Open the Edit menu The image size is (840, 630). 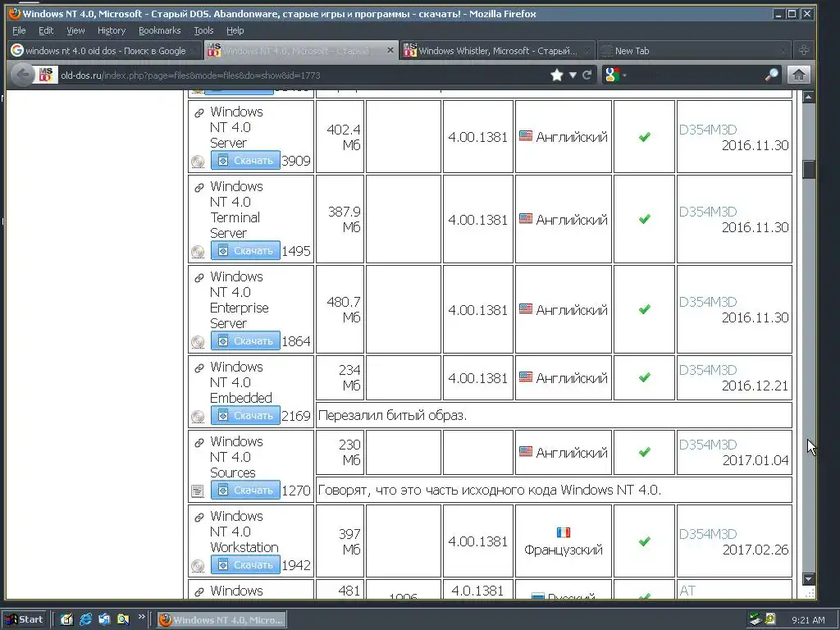46,30
